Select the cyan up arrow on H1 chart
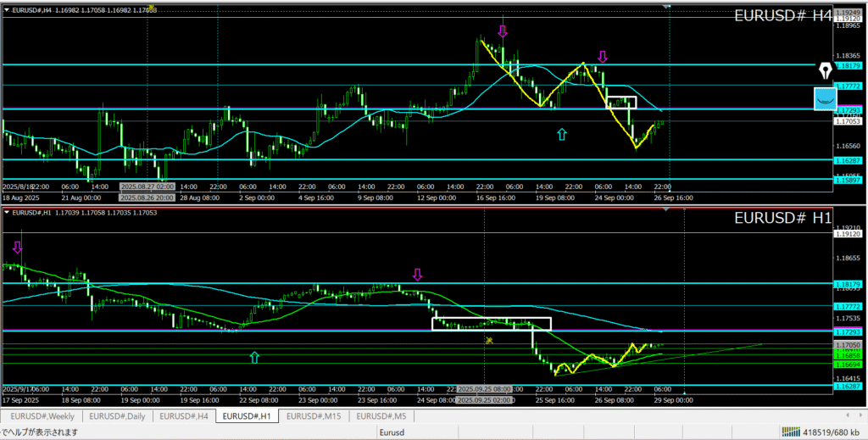 (254, 357)
